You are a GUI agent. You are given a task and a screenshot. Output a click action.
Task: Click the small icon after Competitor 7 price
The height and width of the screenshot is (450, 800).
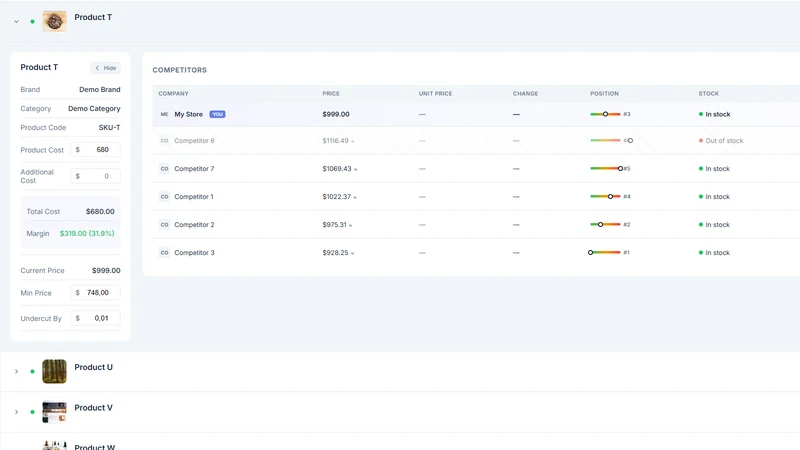coord(356,169)
